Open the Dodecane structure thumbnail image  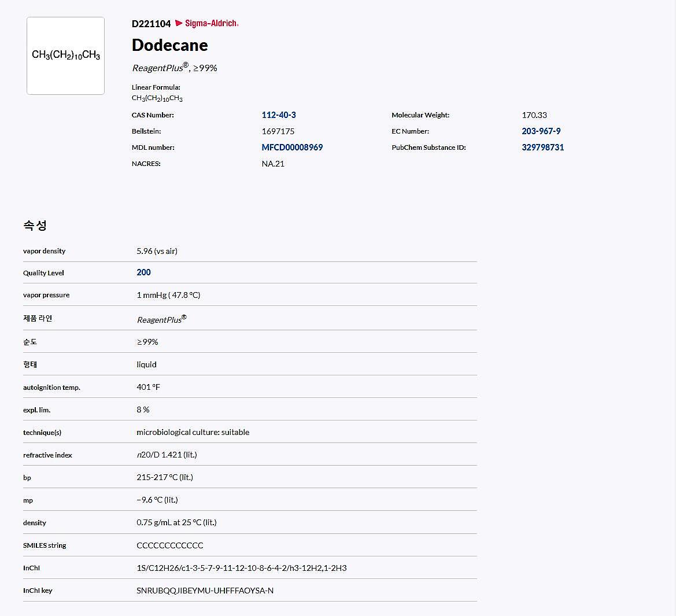pos(65,56)
